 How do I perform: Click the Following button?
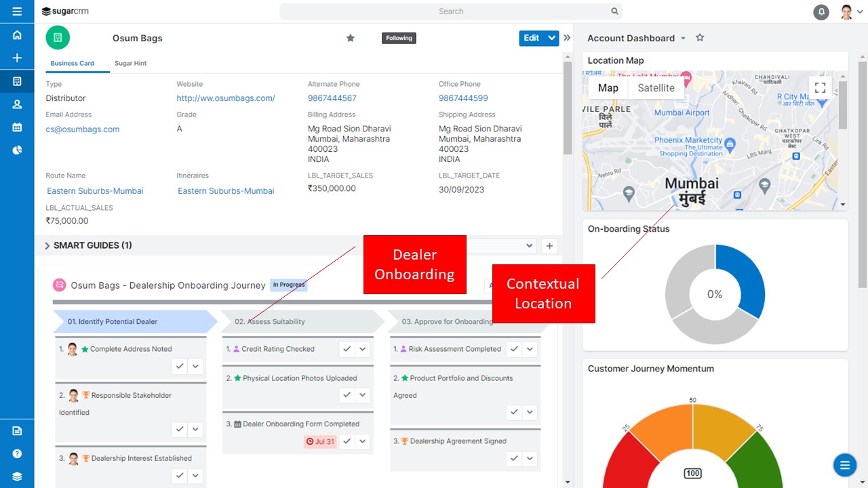[x=399, y=38]
